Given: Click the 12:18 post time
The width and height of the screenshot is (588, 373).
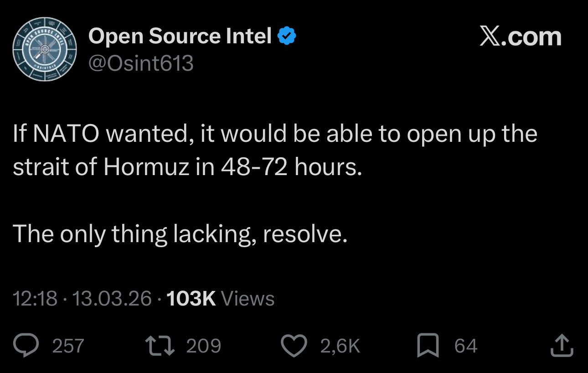Looking at the screenshot, I should point(35,299).
